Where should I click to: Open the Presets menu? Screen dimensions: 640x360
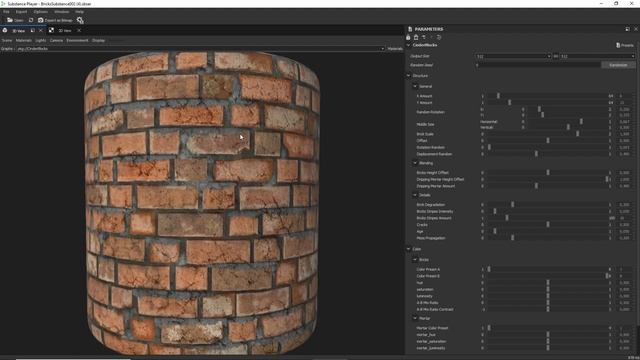point(624,45)
